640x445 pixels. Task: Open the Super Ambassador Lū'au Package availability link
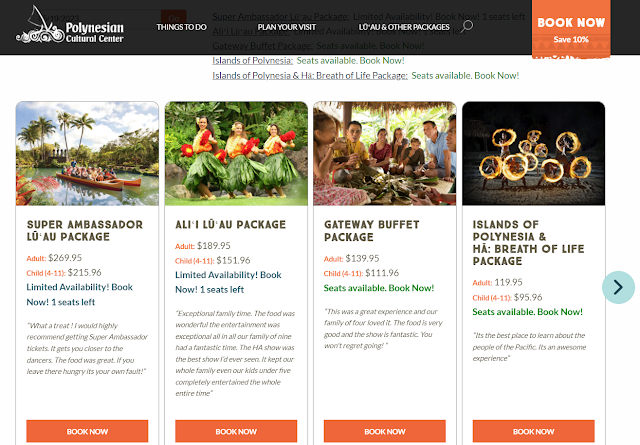click(x=280, y=17)
